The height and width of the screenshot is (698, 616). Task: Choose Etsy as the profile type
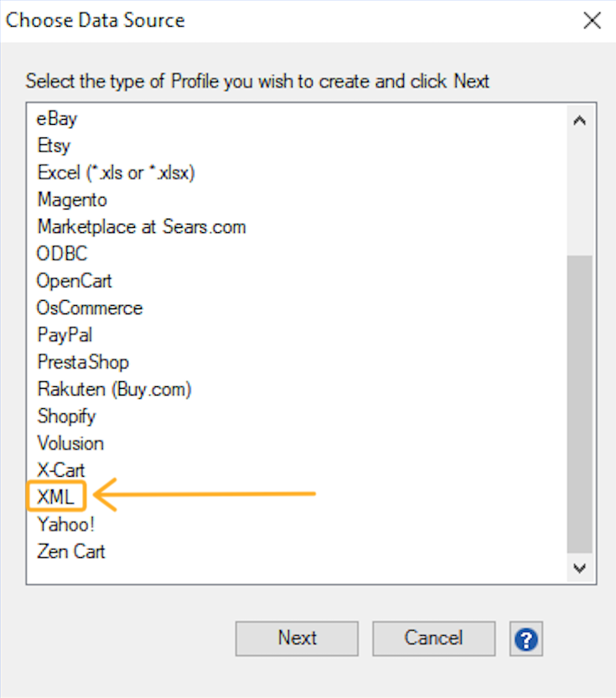(54, 146)
